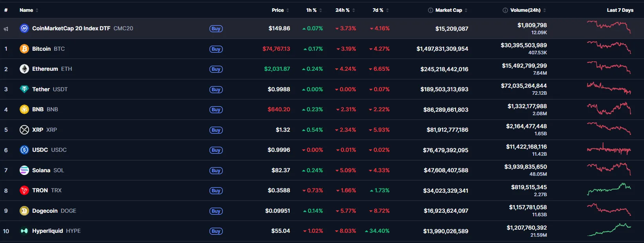Viewport: 644px width, 243px height.
Task: Open Hyperliquid 7-day sparkline chart
Action: pos(609,229)
